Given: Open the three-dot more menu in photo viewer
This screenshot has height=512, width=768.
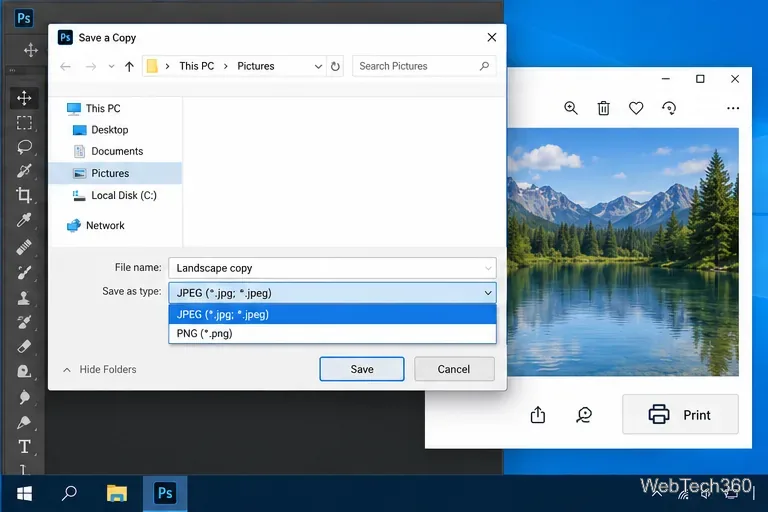Looking at the screenshot, I should tap(733, 108).
